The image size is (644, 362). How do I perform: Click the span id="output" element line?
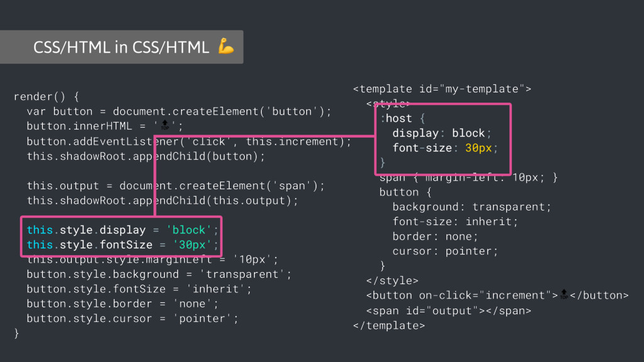click(x=448, y=310)
